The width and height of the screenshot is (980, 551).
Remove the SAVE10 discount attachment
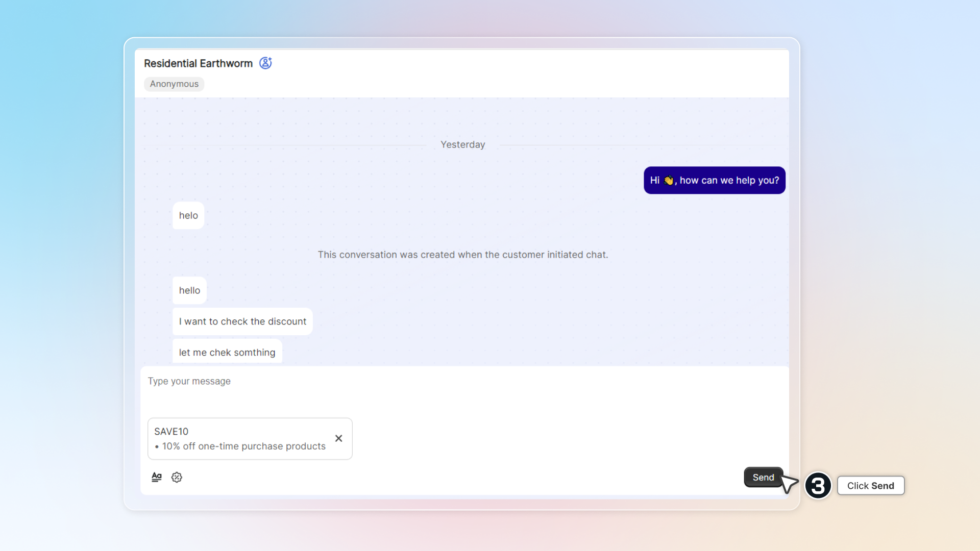click(x=338, y=438)
